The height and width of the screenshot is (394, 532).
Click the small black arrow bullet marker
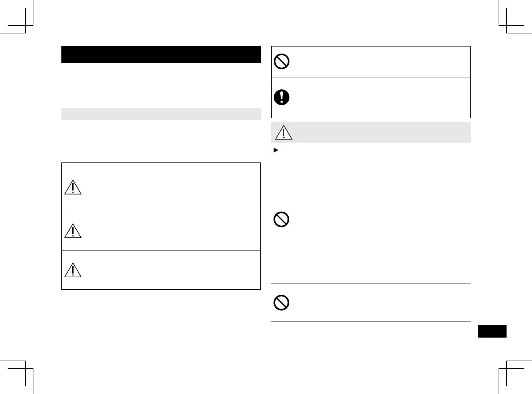[276, 148]
